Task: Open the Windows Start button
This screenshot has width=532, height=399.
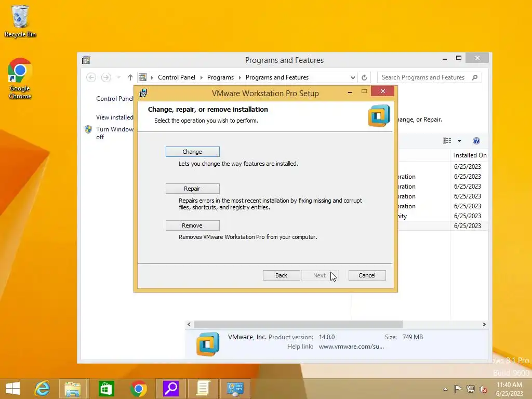Action: pos(13,389)
